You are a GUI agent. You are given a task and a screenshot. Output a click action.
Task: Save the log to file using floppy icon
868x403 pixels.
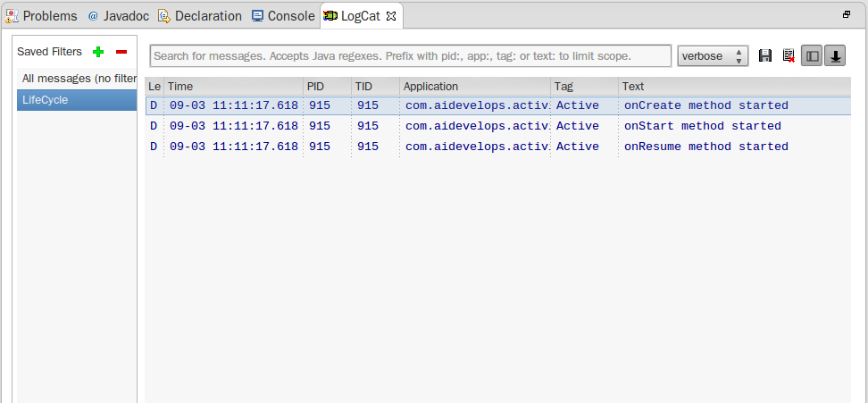pos(765,56)
